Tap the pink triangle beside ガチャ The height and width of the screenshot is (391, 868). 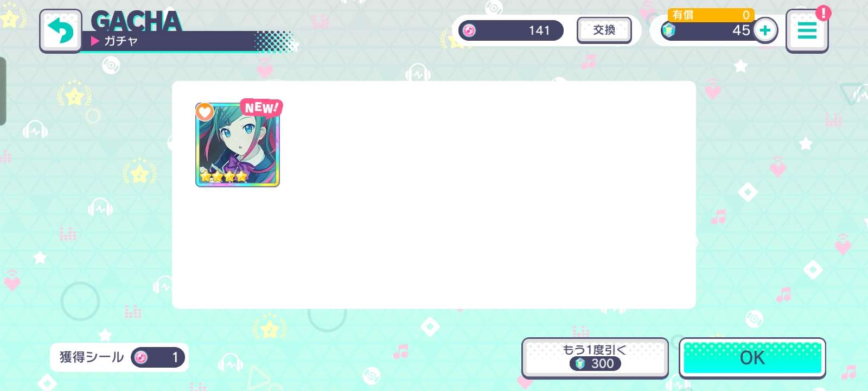point(95,41)
